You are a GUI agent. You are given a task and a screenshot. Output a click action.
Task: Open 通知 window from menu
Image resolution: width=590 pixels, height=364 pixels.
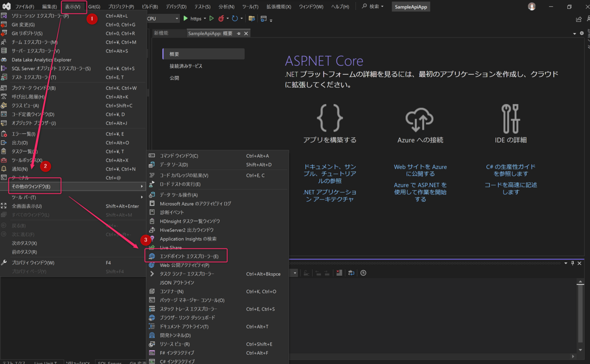point(73,169)
